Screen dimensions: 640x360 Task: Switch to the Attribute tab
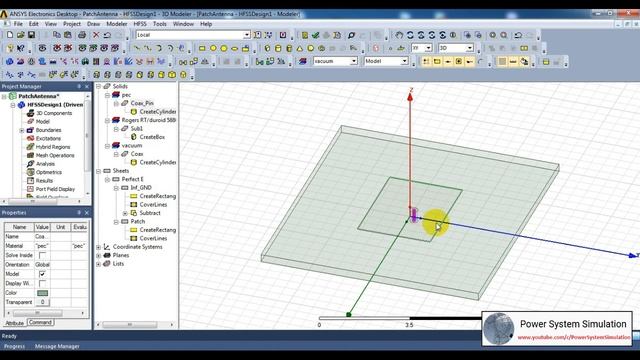coord(14,323)
